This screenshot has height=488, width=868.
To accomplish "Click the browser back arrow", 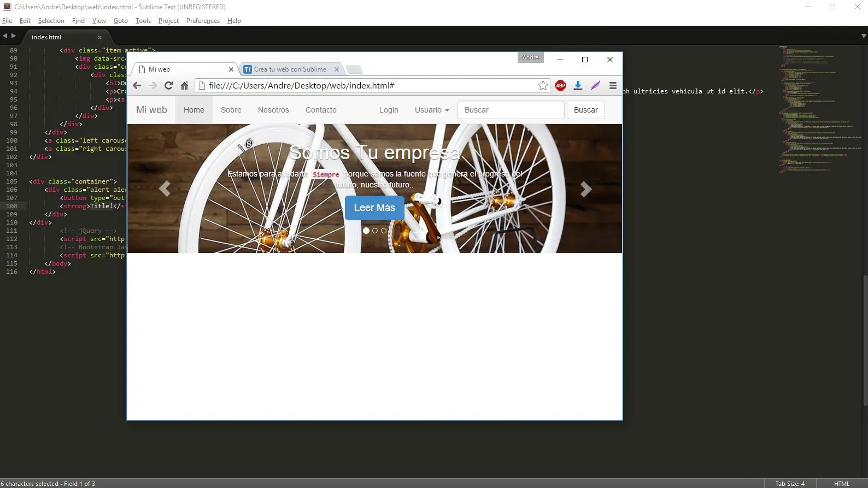I will click(x=137, y=85).
